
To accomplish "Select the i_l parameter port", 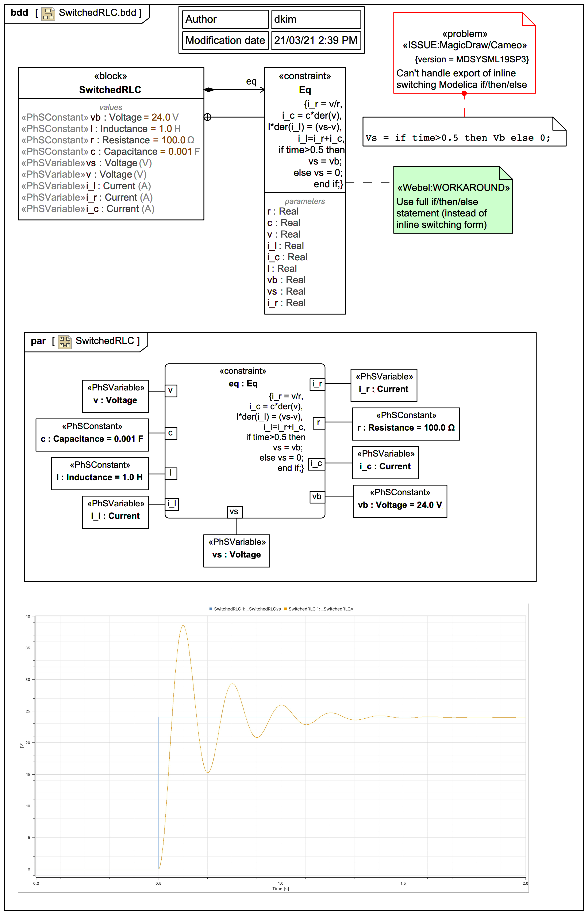I will [x=172, y=504].
